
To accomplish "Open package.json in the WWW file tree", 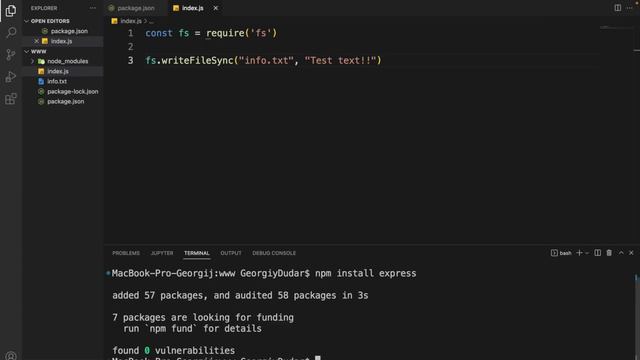I will [x=65, y=101].
